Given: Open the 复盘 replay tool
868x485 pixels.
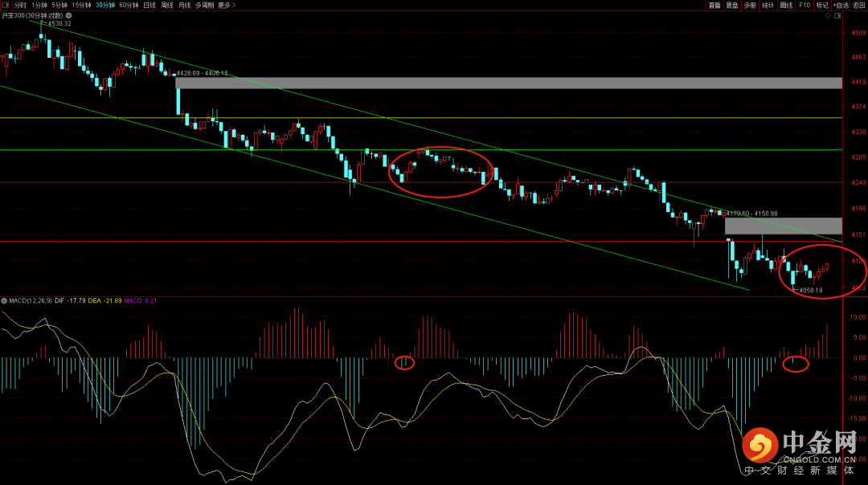Looking at the screenshot, I should point(732,5).
